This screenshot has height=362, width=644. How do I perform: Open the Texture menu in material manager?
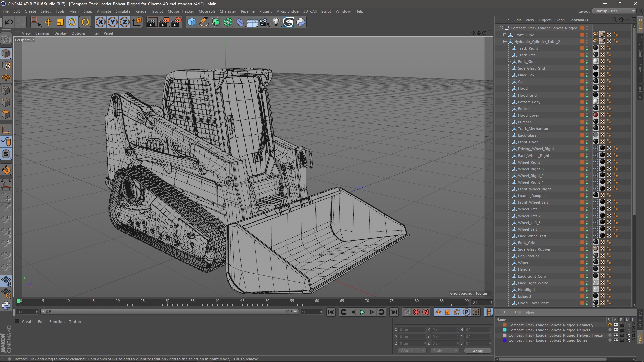75,322
